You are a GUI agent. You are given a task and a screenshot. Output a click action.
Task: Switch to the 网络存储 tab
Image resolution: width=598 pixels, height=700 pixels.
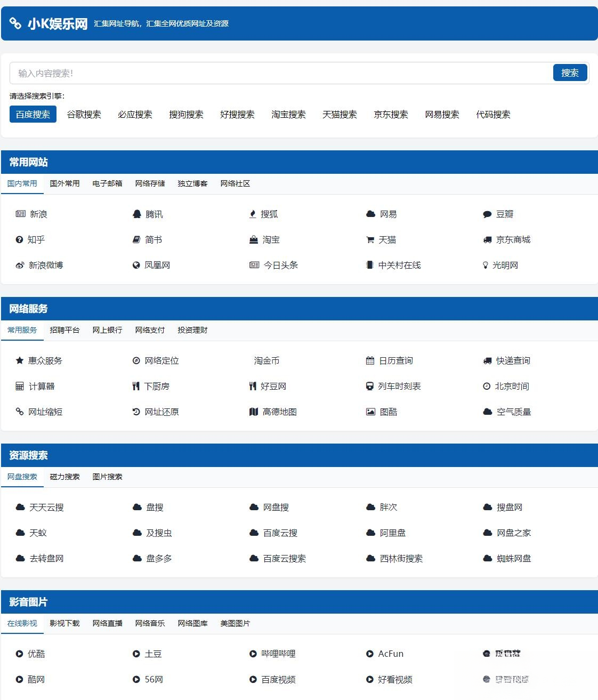149,183
